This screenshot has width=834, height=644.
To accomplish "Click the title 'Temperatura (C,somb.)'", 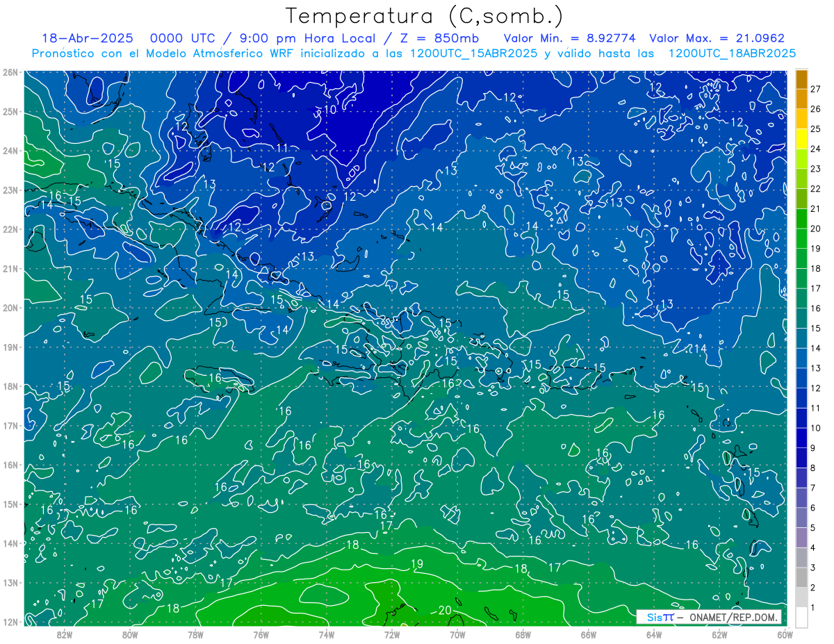I will 425,16.
